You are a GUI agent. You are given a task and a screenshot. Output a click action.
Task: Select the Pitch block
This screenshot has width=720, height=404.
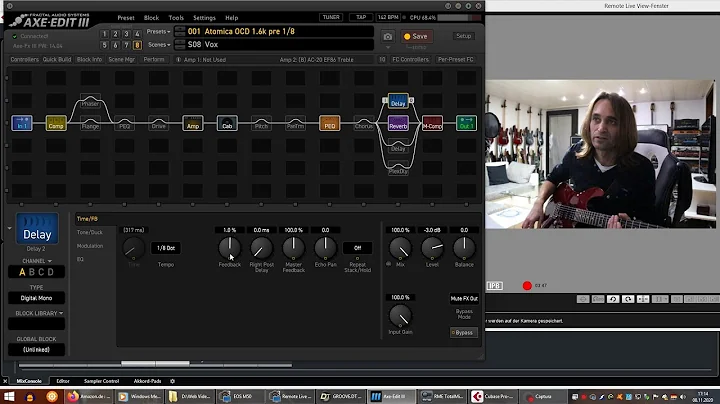[261, 123]
